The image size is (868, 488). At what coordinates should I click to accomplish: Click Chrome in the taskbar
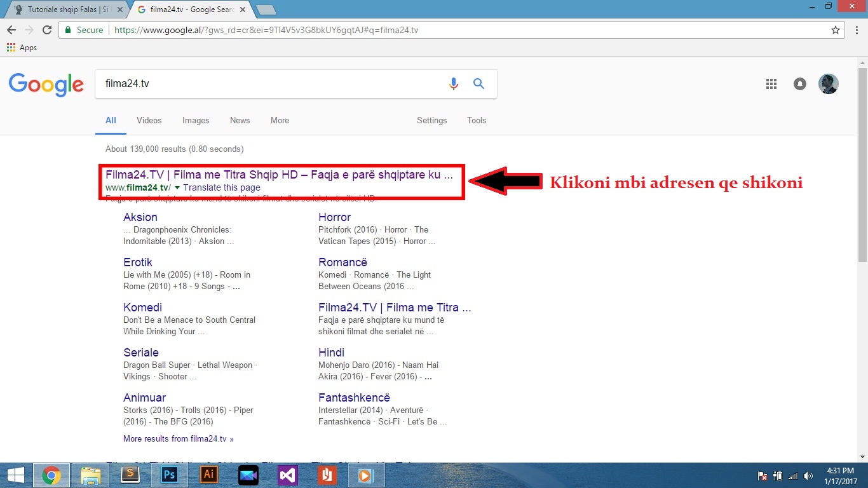point(51,475)
